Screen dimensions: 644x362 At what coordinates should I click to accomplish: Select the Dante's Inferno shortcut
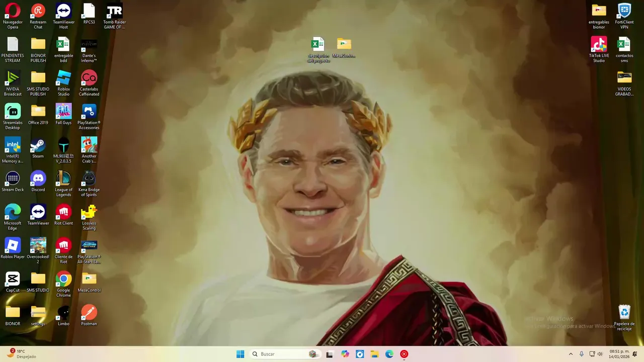pos(89,50)
